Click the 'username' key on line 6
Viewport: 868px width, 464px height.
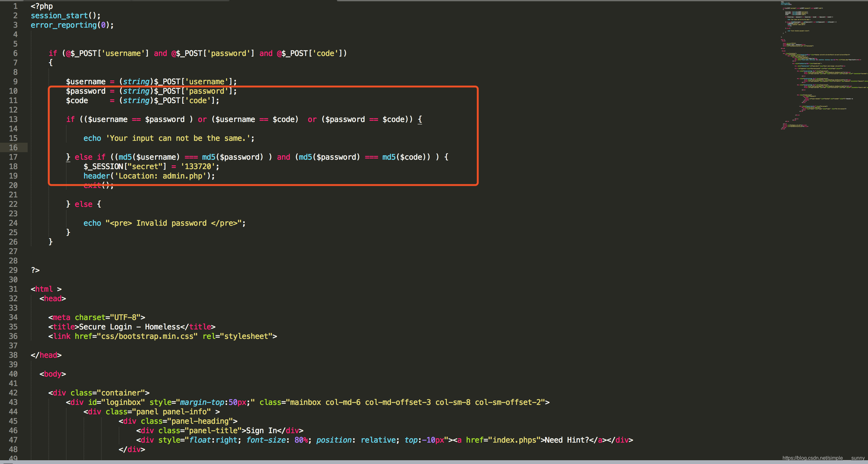(123, 53)
